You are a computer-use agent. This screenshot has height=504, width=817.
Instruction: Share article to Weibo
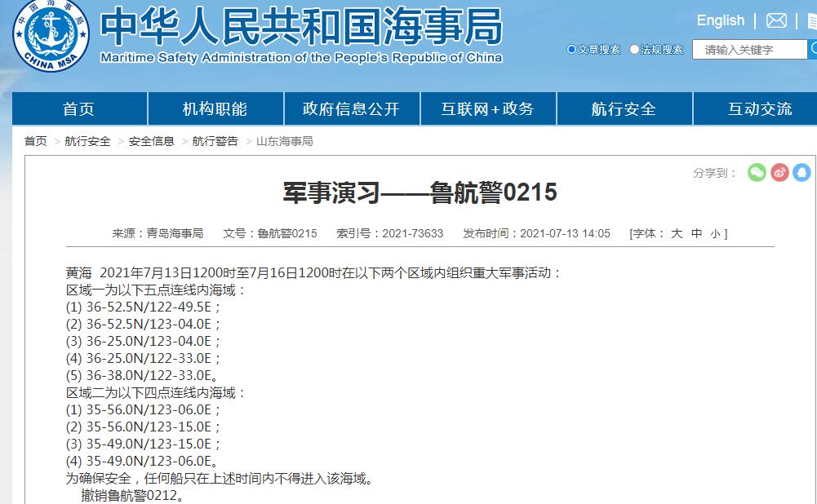pyautogui.click(x=779, y=172)
